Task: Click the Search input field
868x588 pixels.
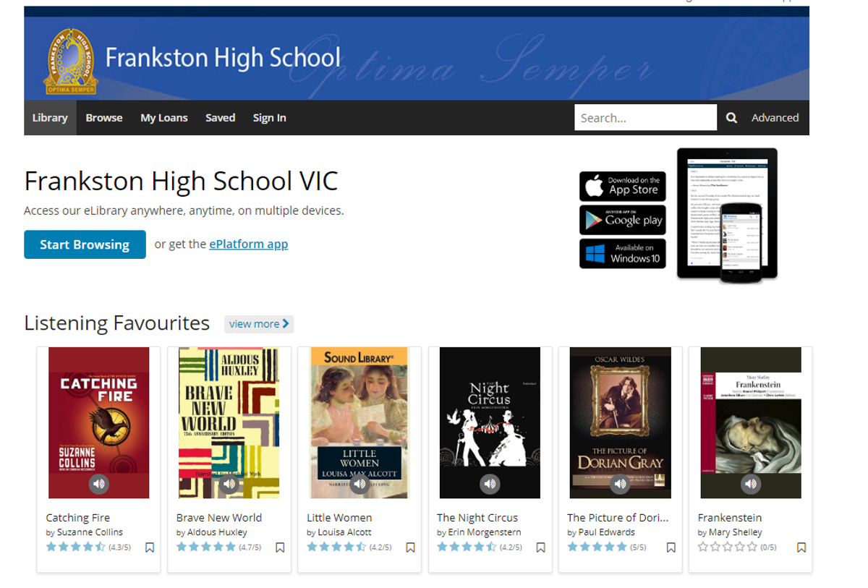Action: (645, 118)
